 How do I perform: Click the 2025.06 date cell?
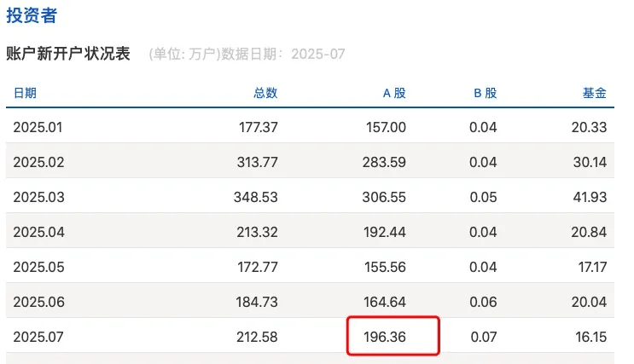click(38, 302)
